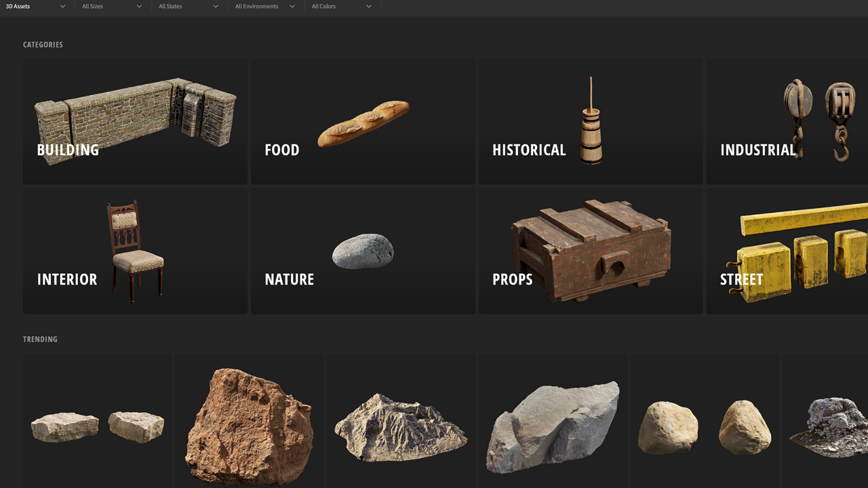The height and width of the screenshot is (488, 868).
Task: Open trending asset with two round tan stones
Action: 705,420
